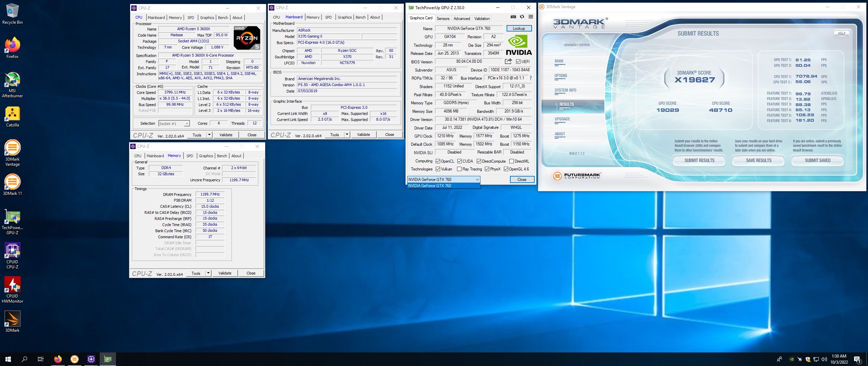Expand Tools arrow in CPU-Z CPU window

[x=209, y=135]
